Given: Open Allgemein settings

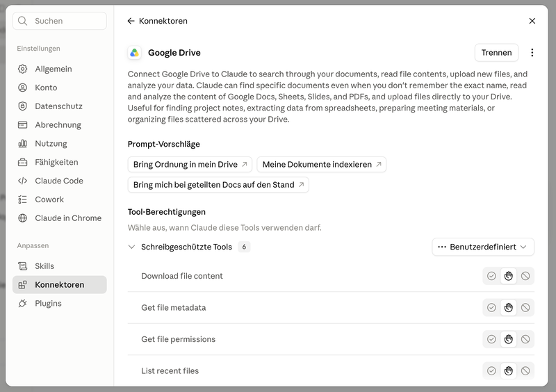Looking at the screenshot, I should pos(60,69).
